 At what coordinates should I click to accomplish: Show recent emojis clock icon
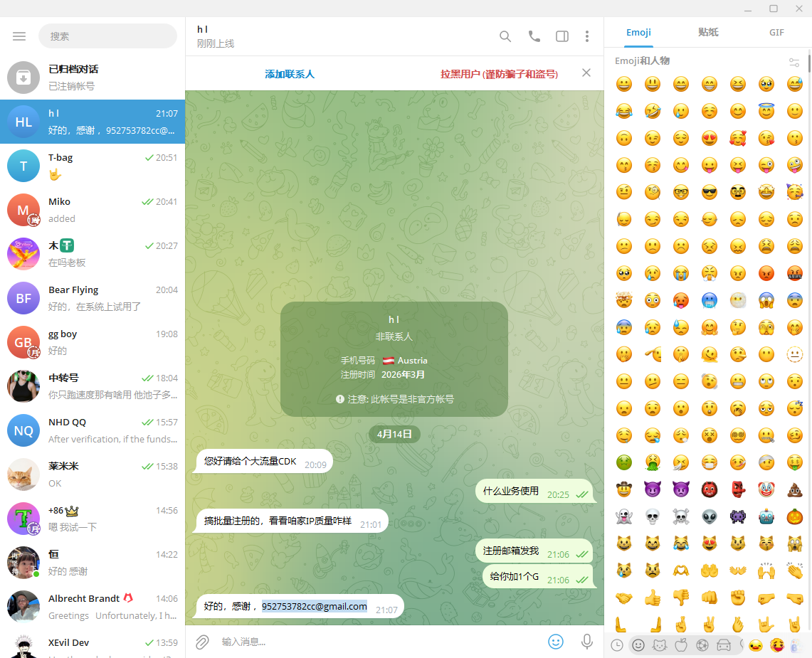[617, 645]
